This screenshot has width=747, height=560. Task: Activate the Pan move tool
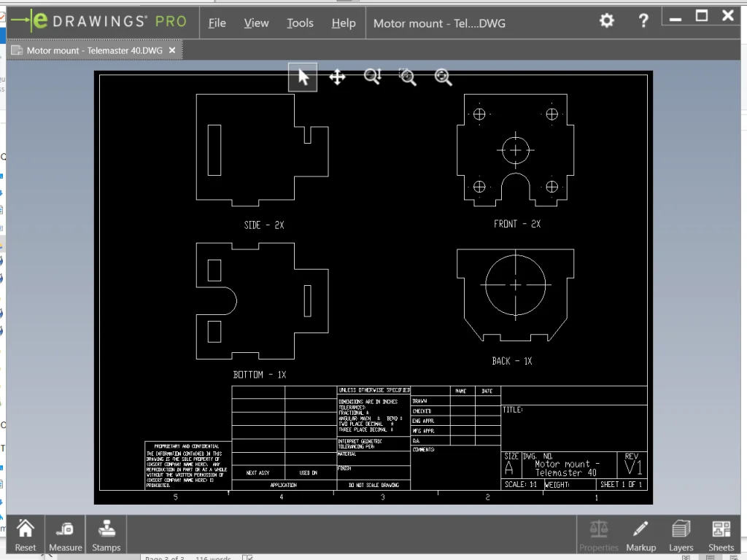pyautogui.click(x=337, y=77)
